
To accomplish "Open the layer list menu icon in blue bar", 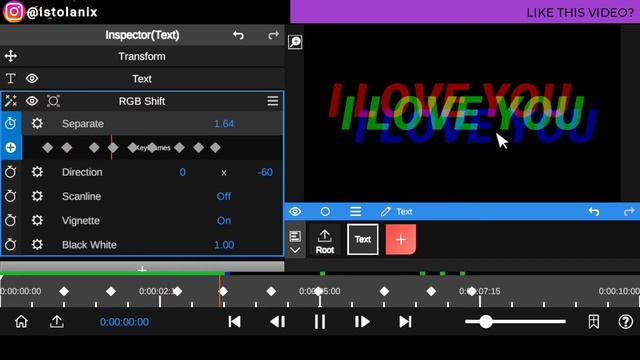I will click(356, 211).
